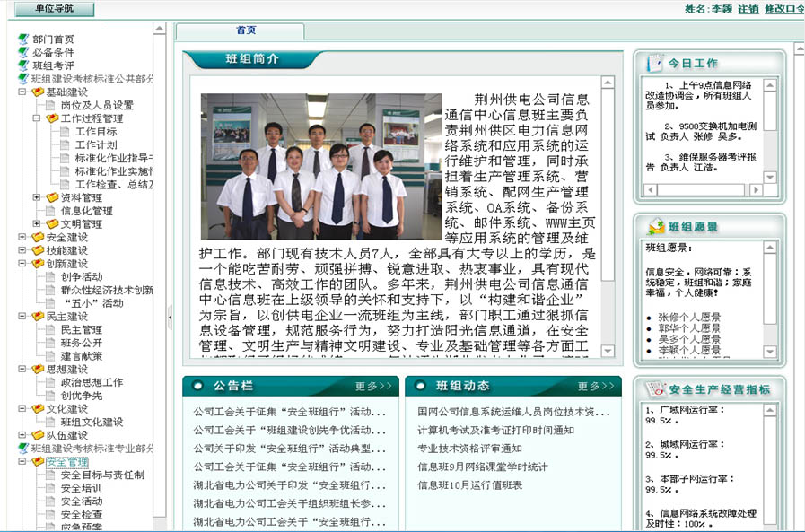The height and width of the screenshot is (532, 805).
Task: Collapse the 工作过程管理 tree node
Action: pos(37,118)
